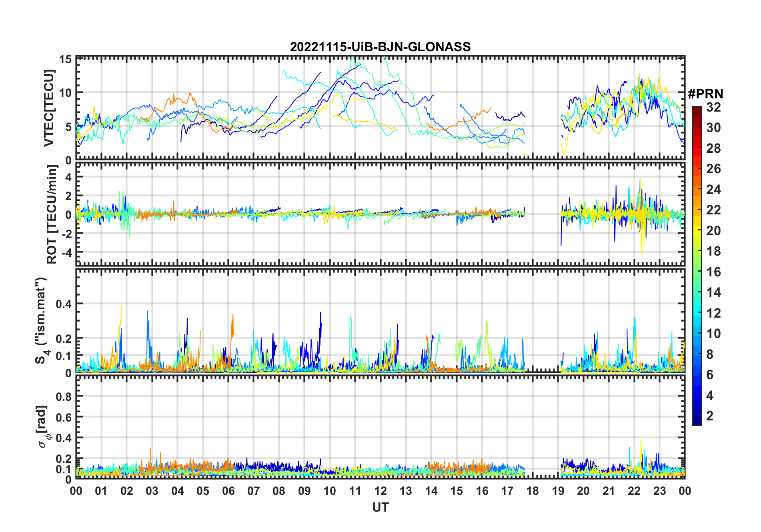The image size is (761, 532).
Task: Click S4 y-axis tick 0.4
Action: (x=64, y=304)
